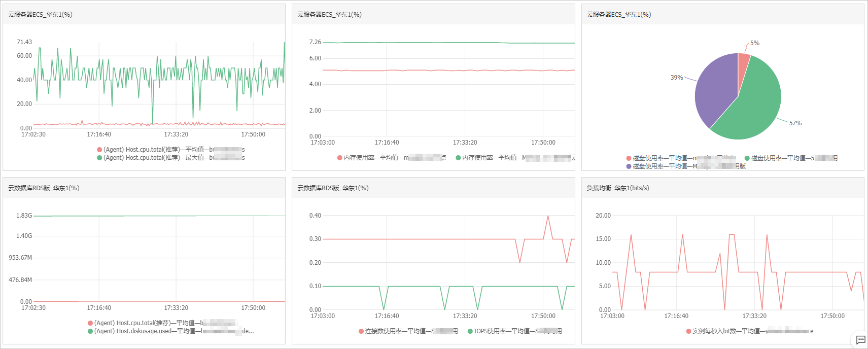Toggle Host.cpu.total 最大值 legend series
Image resolution: width=868 pixels, height=349 pixels.
pos(171,158)
